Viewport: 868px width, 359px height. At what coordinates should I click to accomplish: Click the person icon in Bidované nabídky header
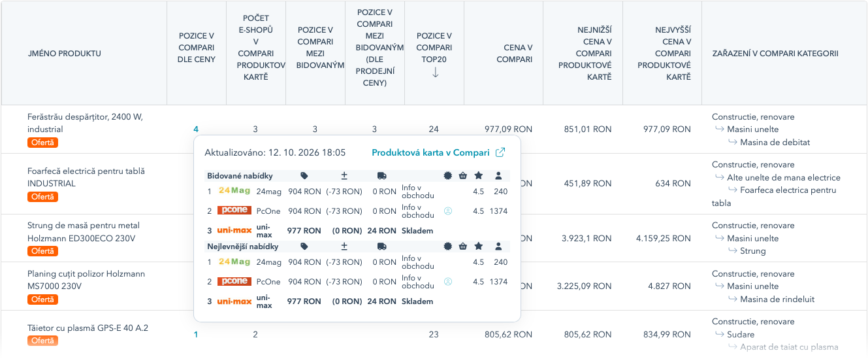tap(498, 176)
